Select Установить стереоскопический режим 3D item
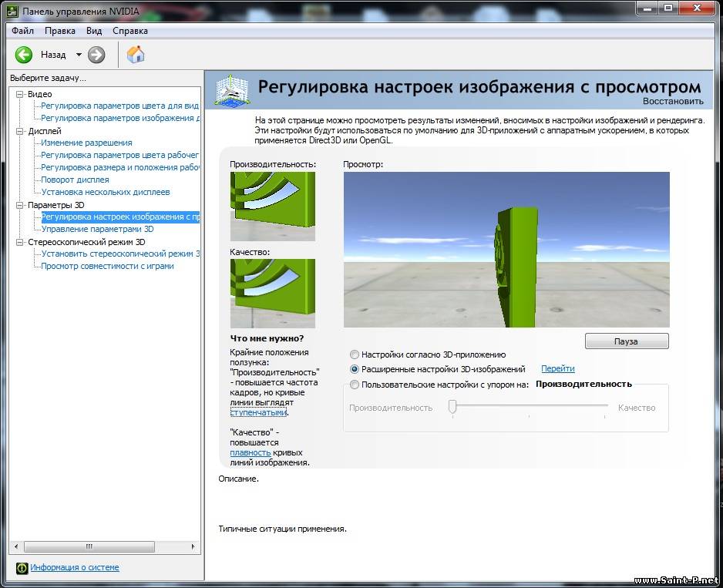 tap(120, 254)
